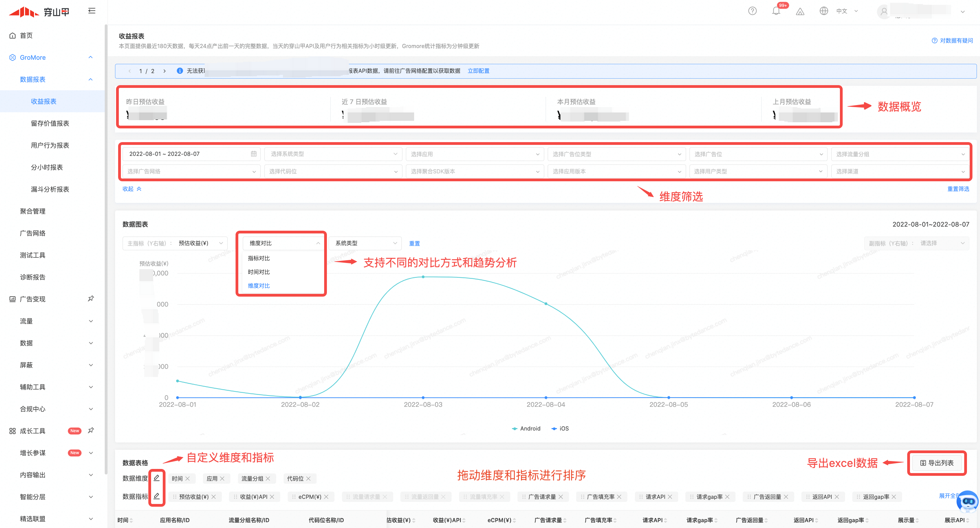
Task: Open the 选择应用 dropdown
Action: tap(475, 154)
